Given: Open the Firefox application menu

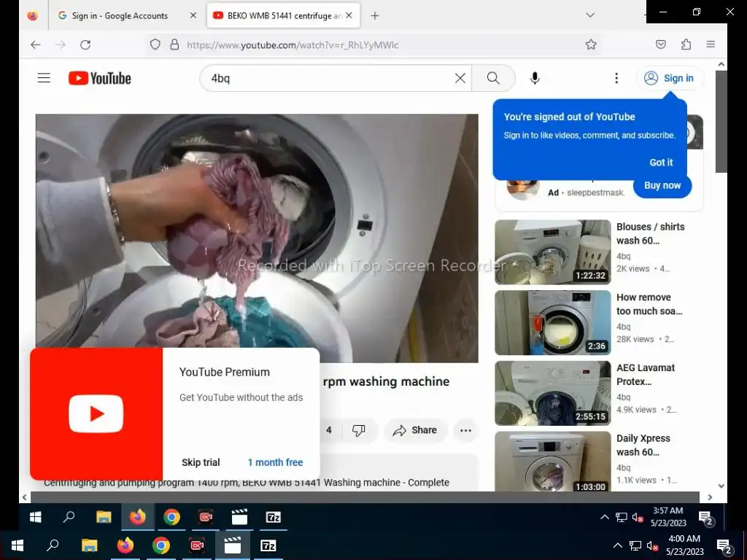Looking at the screenshot, I should click(x=711, y=44).
